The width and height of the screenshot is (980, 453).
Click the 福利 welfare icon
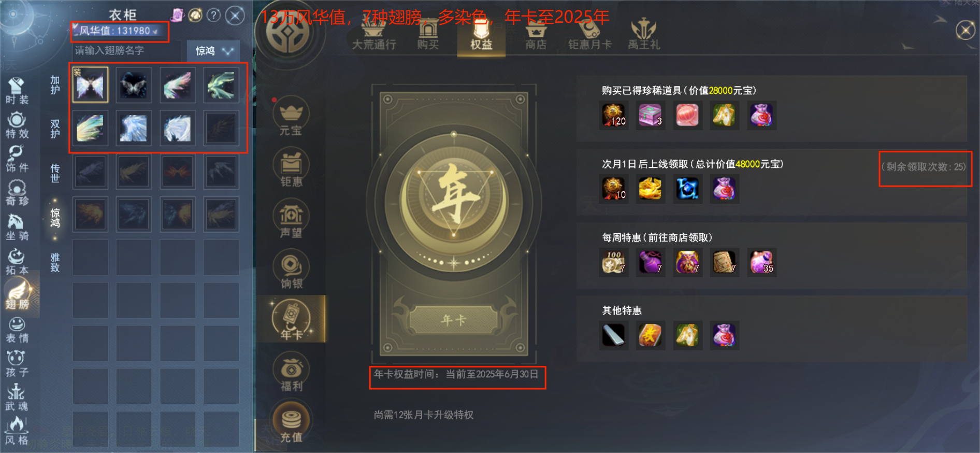click(291, 372)
